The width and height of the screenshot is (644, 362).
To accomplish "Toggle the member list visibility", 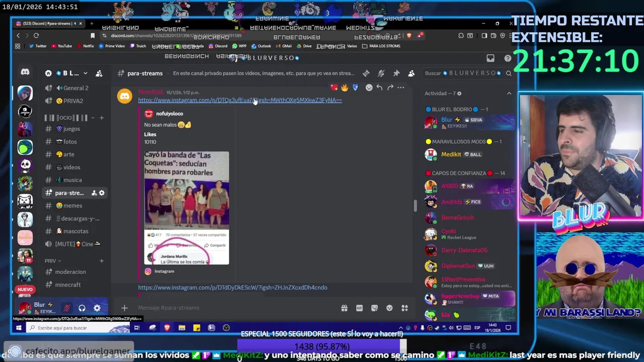I will coord(412,73).
